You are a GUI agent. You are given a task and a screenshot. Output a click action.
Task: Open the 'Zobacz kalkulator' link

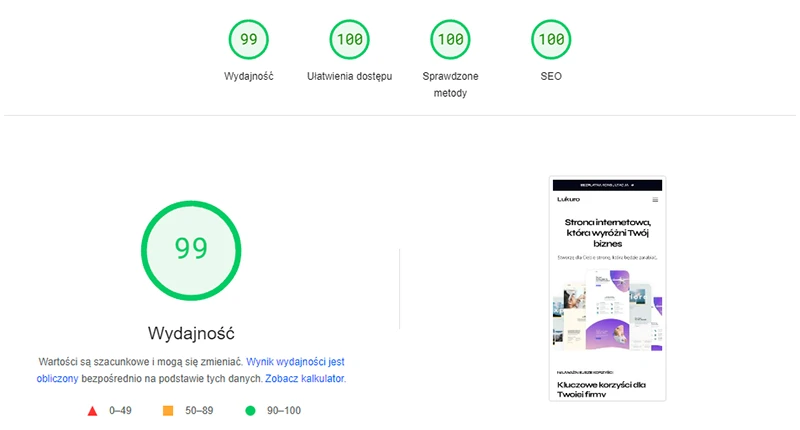(x=304, y=379)
